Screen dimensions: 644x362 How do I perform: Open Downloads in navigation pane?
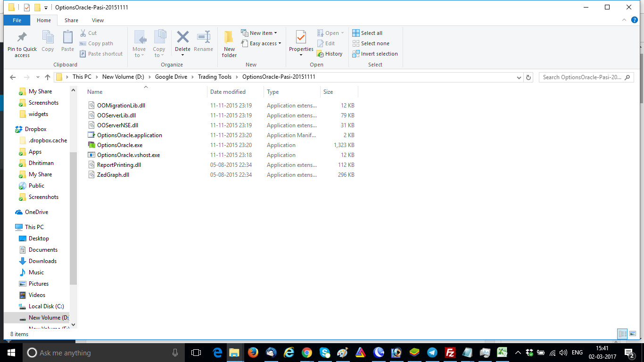click(42, 261)
